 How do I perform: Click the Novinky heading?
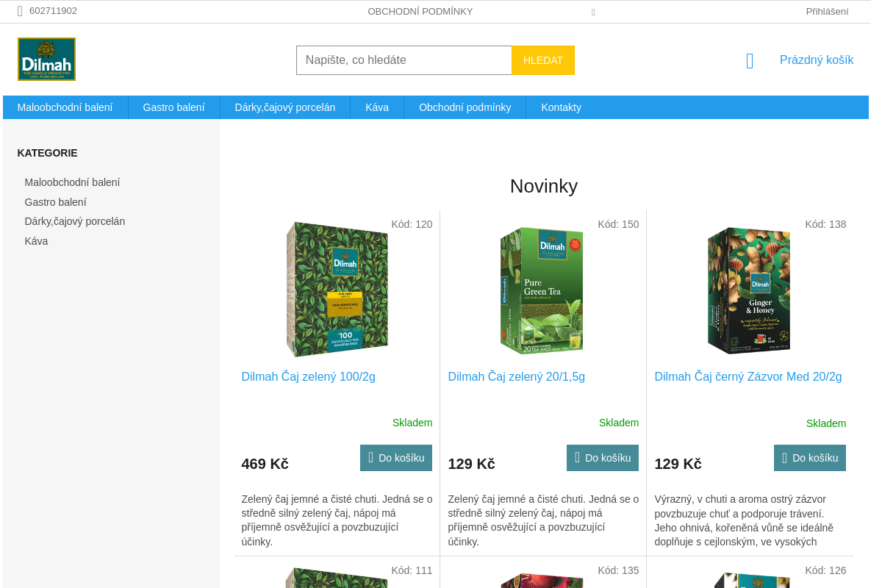544,186
